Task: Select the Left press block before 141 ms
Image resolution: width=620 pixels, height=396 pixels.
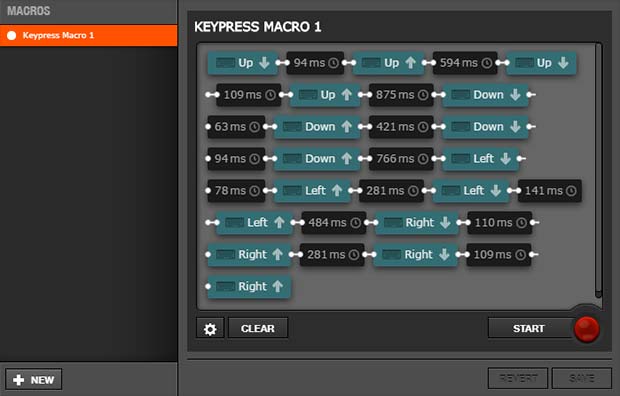Action: click(471, 191)
